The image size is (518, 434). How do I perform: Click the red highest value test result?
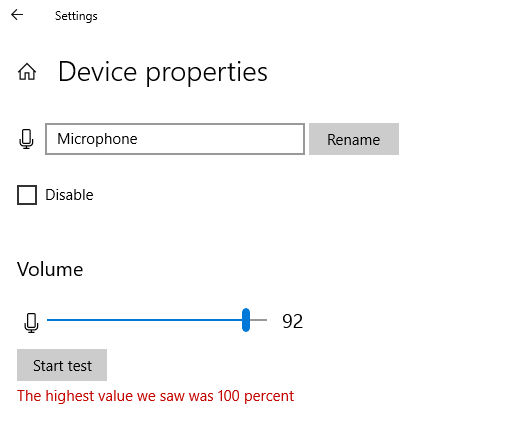(x=156, y=396)
